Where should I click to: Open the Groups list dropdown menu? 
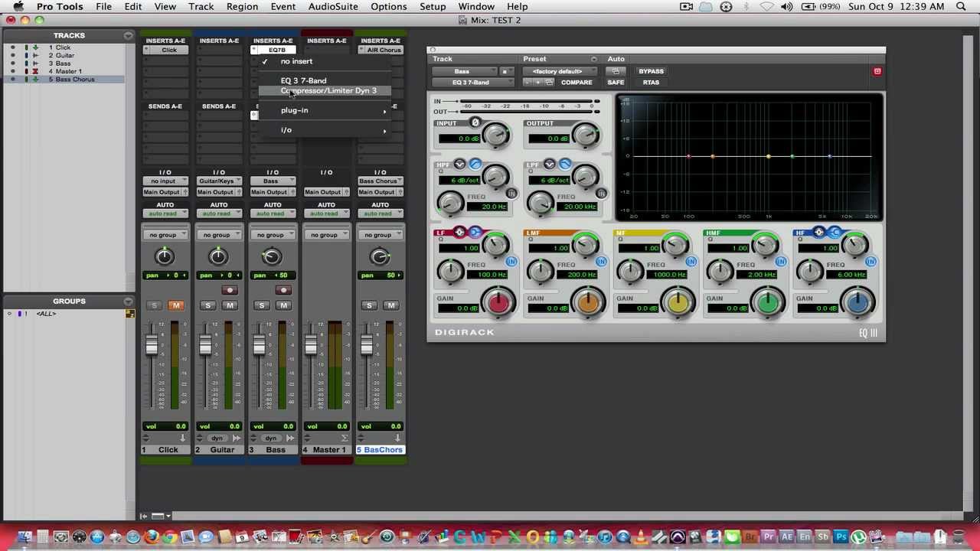pyautogui.click(x=128, y=302)
